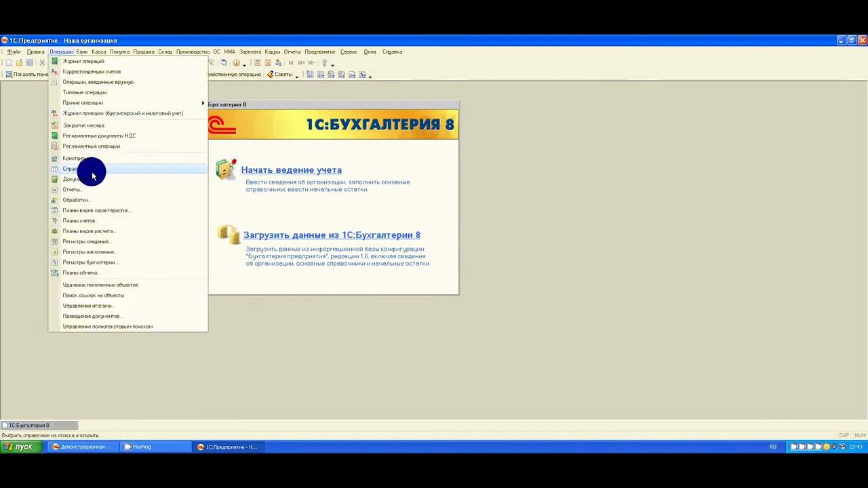
Task: Open the Покупка menu
Action: point(119,52)
